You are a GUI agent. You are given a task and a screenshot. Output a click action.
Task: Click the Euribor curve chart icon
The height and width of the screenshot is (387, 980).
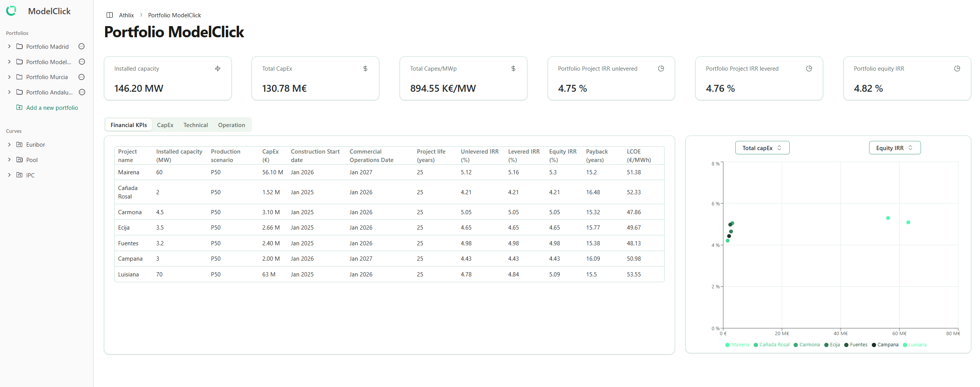(19, 144)
